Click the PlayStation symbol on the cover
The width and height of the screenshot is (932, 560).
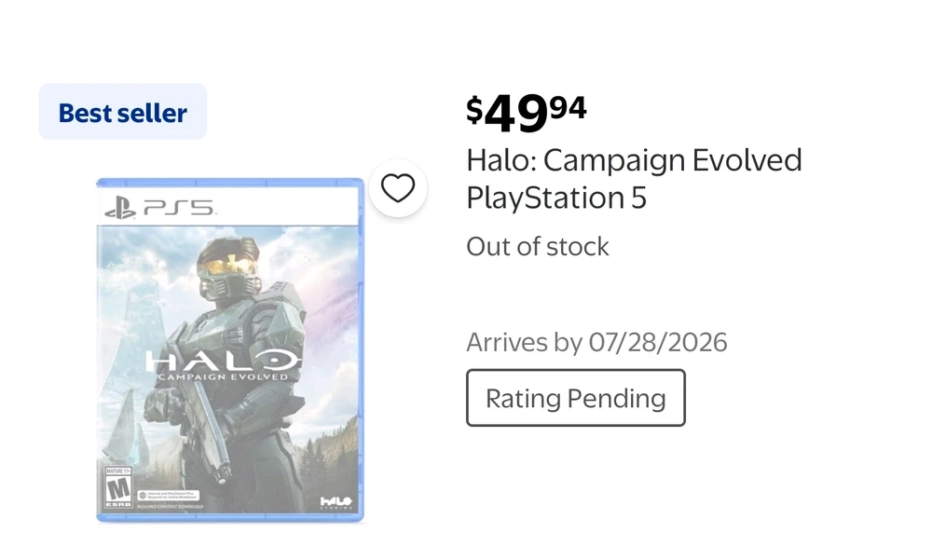click(120, 208)
